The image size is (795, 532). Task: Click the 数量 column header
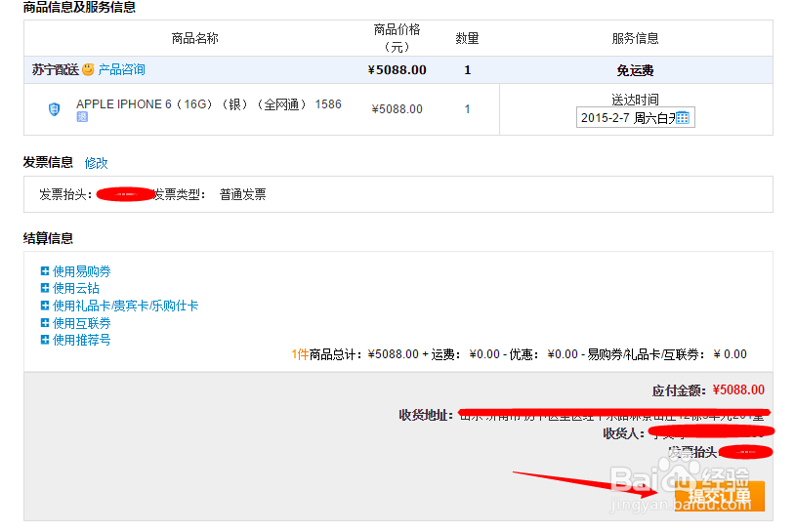pos(467,38)
